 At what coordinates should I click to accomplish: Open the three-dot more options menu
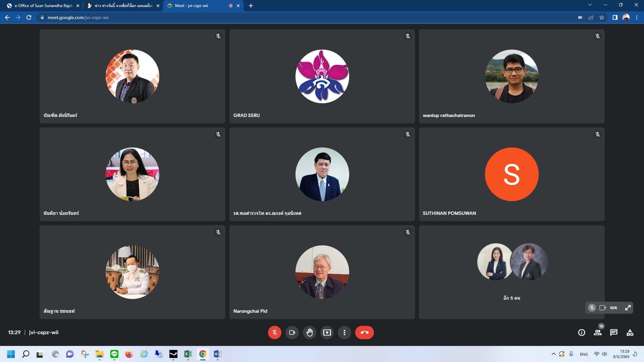(344, 333)
